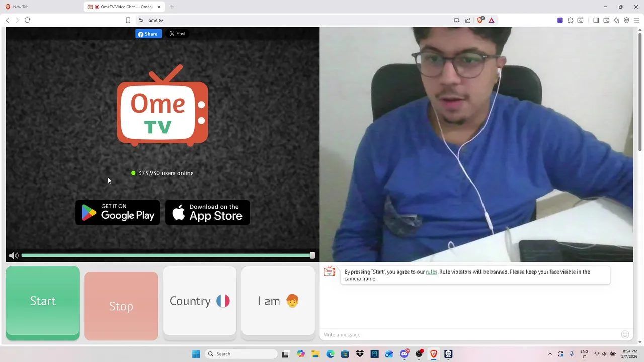The height and width of the screenshot is (362, 644).
Task: Open site settings icon beside the URL
Action: click(141, 20)
